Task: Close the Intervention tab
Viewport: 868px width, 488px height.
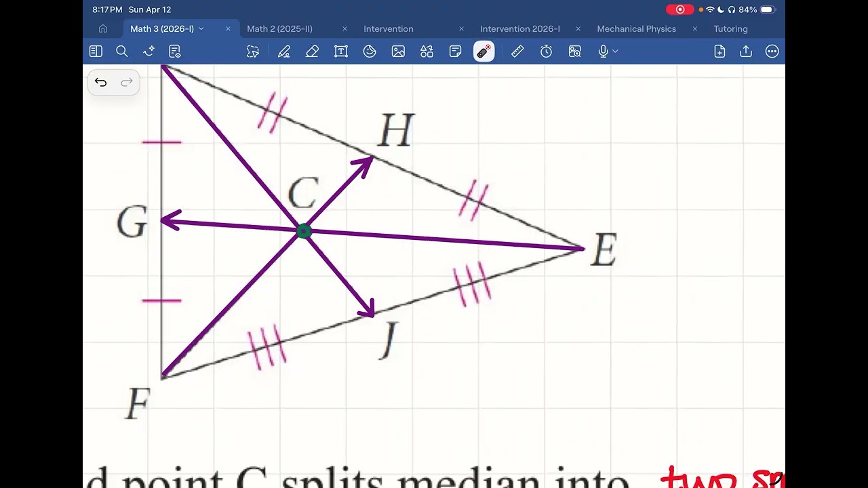Action: (x=461, y=28)
